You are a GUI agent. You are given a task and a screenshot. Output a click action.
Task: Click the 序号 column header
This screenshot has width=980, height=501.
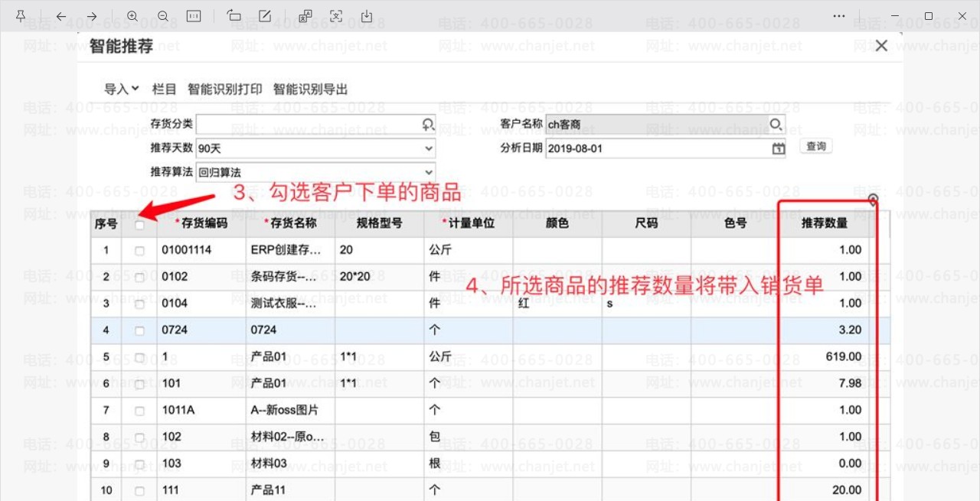pos(106,224)
